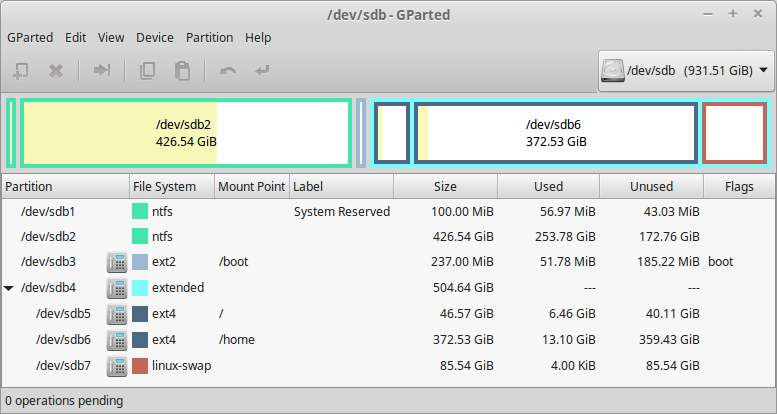Click the Delete partition X icon
Screen dimensions: 777x414
pos(56,70)
